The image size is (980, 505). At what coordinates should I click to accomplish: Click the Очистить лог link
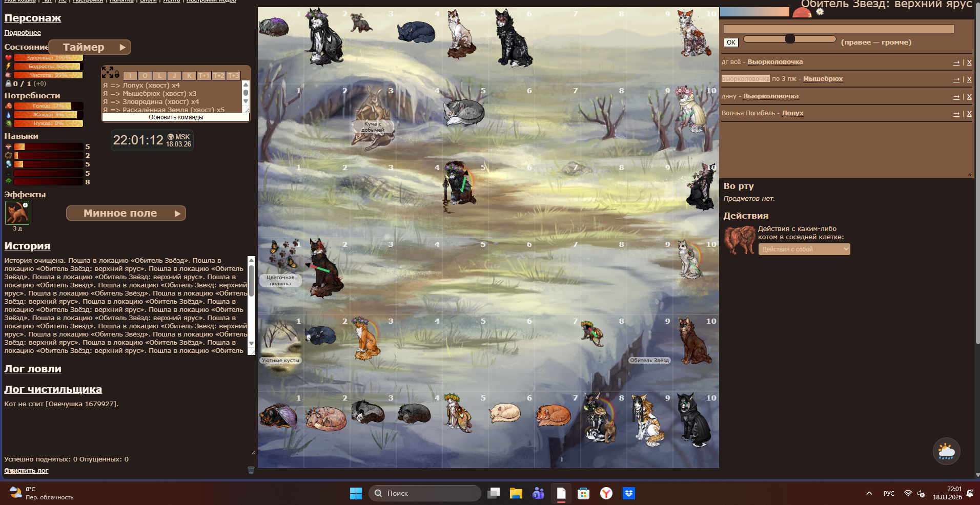27,471
